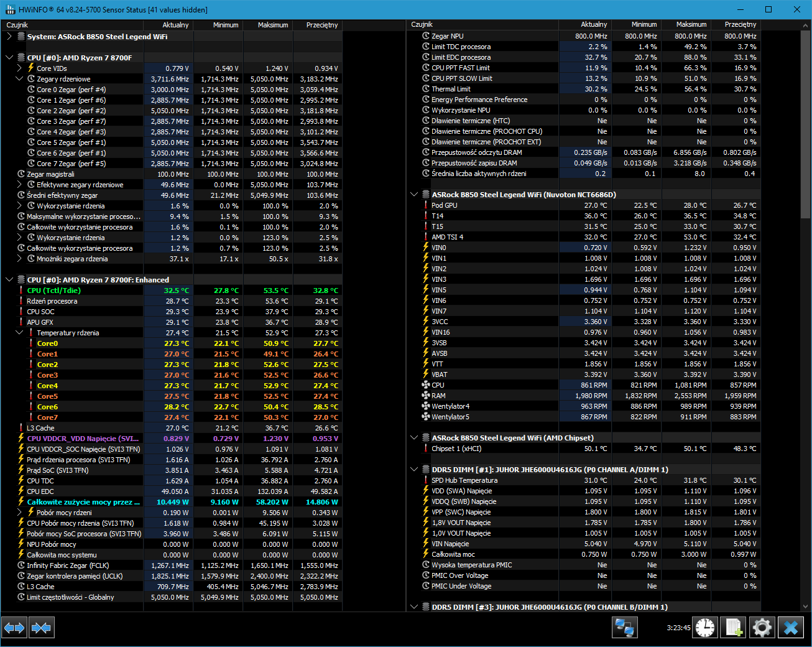The height and width of the screenshot is (647, 812).
Task: Click the clock reset timer icon
Action: pos(705,628)
